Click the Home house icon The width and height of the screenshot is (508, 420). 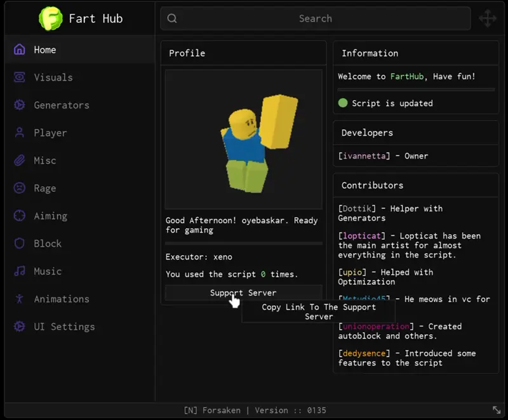click(x=20, y=49)
